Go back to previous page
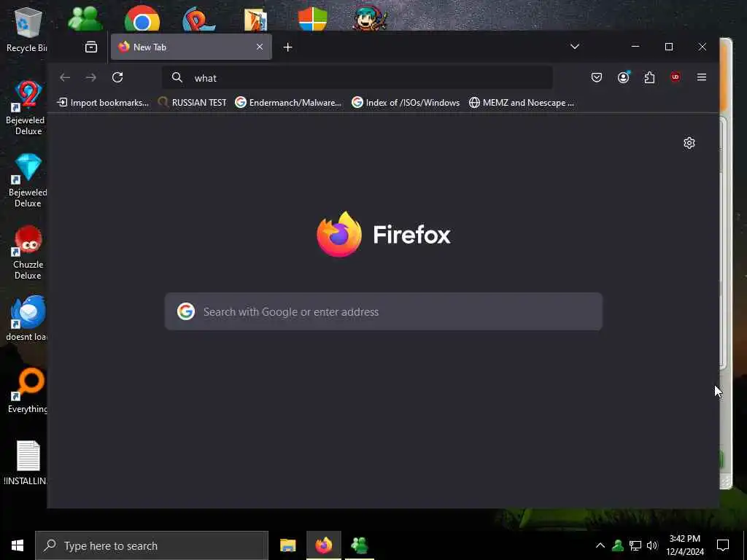 coord(65,77)
